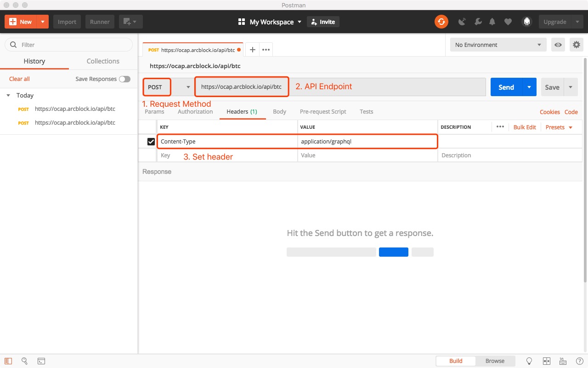
Task: Uncheck the Content-Type header checkbox
Action: [151, 142]
